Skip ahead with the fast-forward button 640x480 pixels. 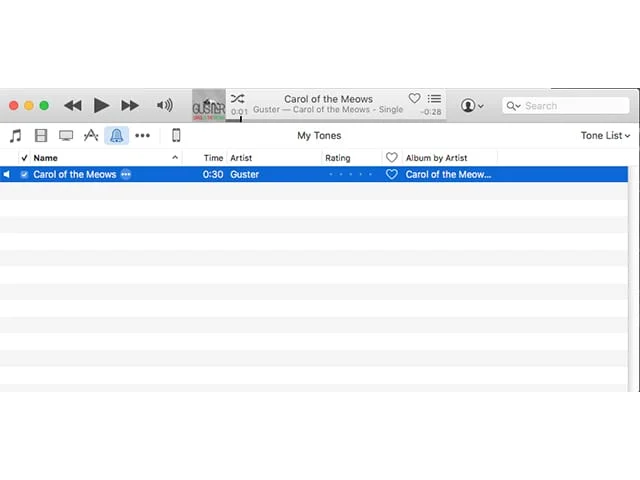pyautogui.click(x=130, y=106)
